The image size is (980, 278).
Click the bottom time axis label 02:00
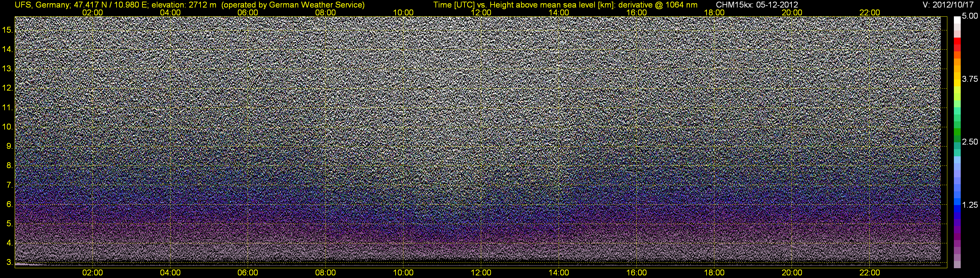(x=92, y=273)
